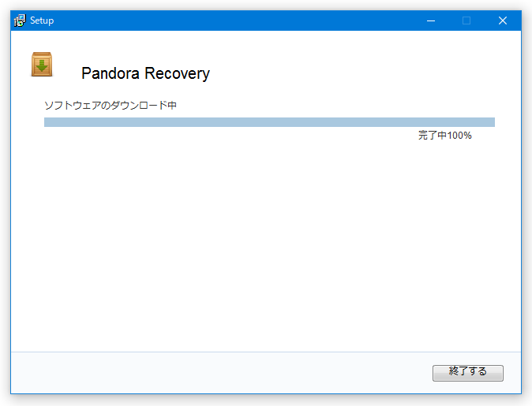Click the ダウンロード word in the status label
532x406 pixels.
(140, 105)
